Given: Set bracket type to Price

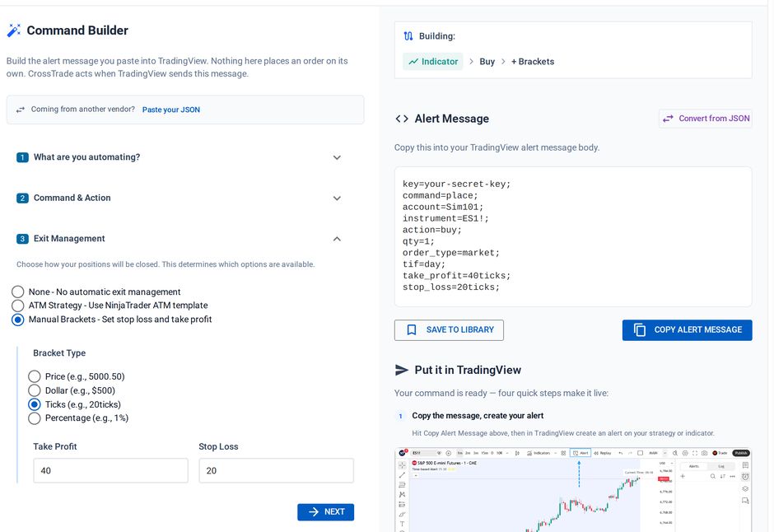Looking at the screenshot, I should coord(34,376).
